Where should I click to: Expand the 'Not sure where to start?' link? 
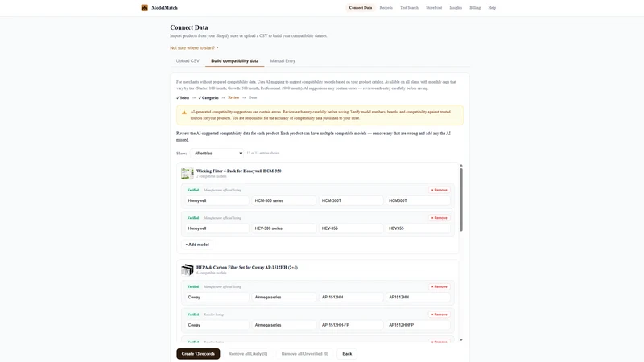194,48
